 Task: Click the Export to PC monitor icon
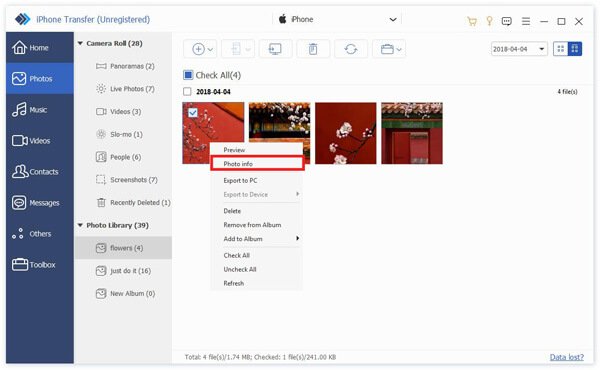pos(275,49)
